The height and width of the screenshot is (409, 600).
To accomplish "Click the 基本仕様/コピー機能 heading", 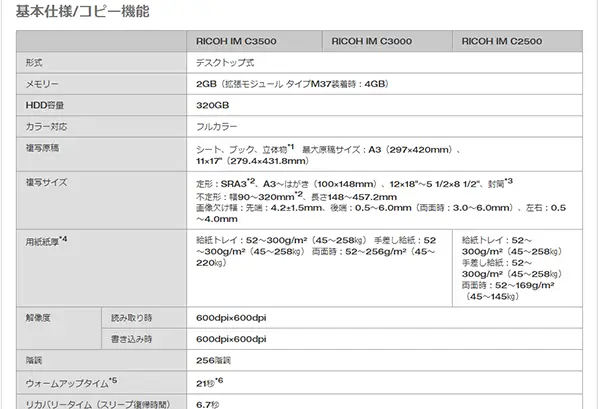I will coord(82,11).
